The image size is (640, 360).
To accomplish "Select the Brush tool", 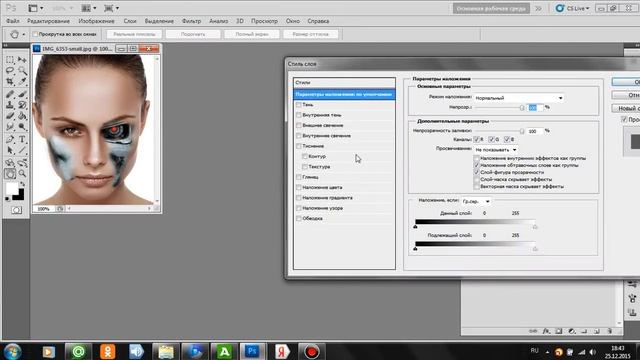I will (x=22, y=94).
